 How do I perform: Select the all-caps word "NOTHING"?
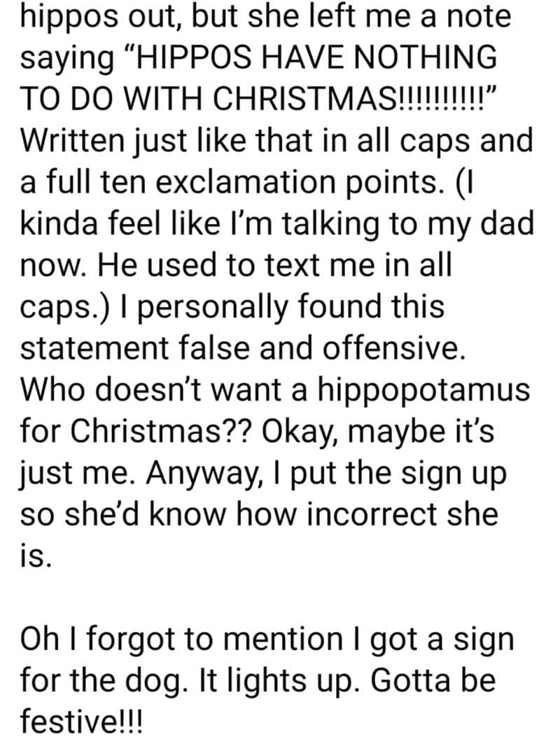(x=426, y=57)
